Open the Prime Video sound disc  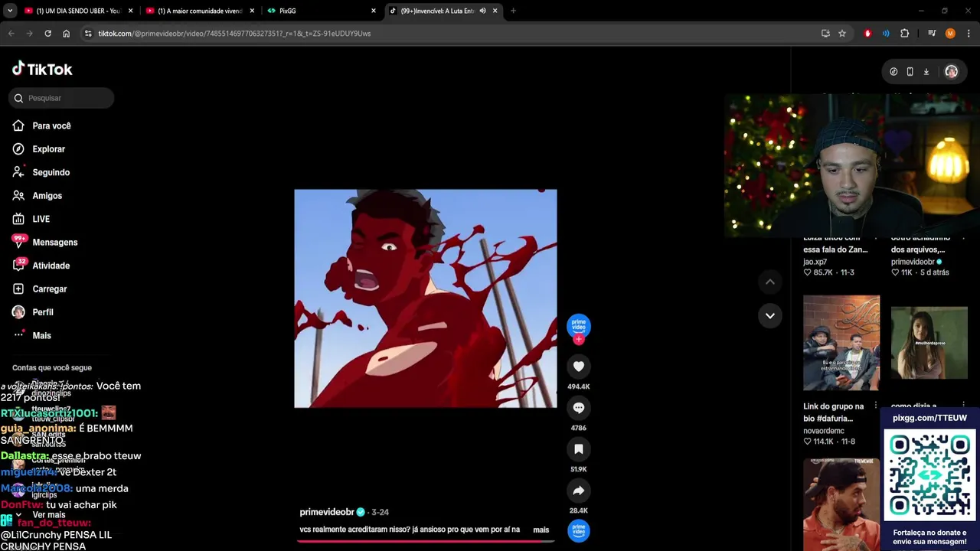(579, 530)
